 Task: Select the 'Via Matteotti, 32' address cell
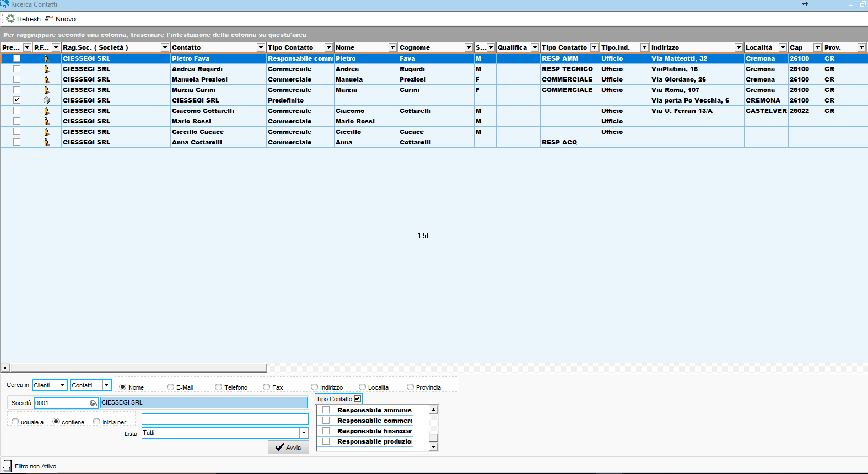pyautogui.click(x=697, y=58)
